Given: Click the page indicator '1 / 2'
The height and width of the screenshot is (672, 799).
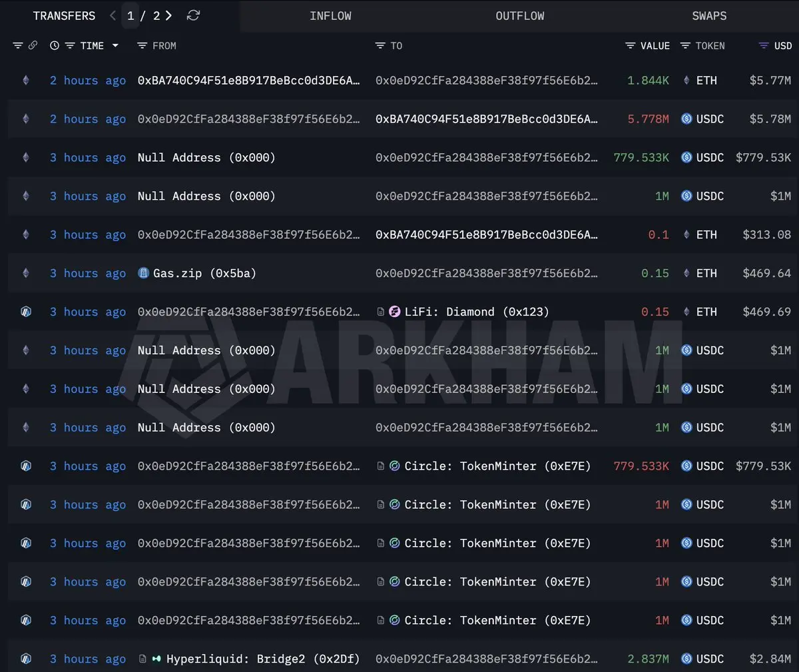Looking at the screenshot, I should (143, 15).
